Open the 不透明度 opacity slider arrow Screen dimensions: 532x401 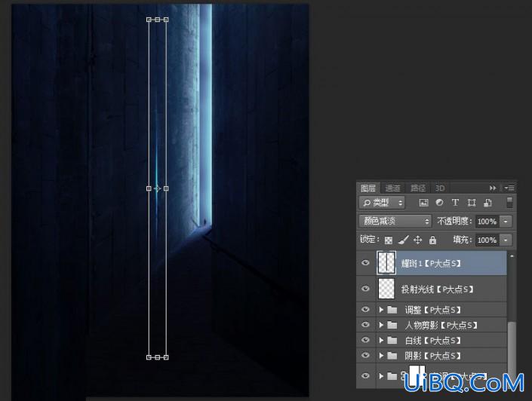[x=506, y=222]
